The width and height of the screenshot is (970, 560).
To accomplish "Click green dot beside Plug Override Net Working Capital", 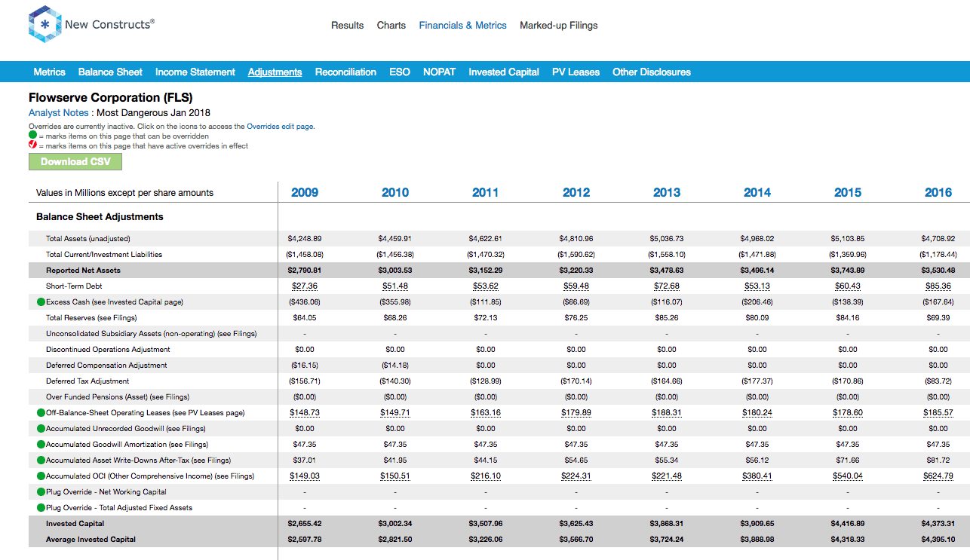I will click(x=41, y=492).
